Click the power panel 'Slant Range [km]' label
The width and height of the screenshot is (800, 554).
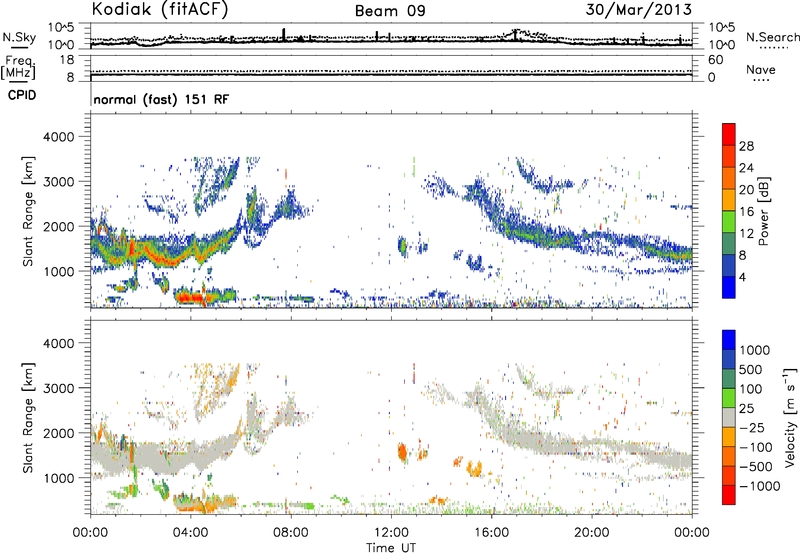coord(29,211)
